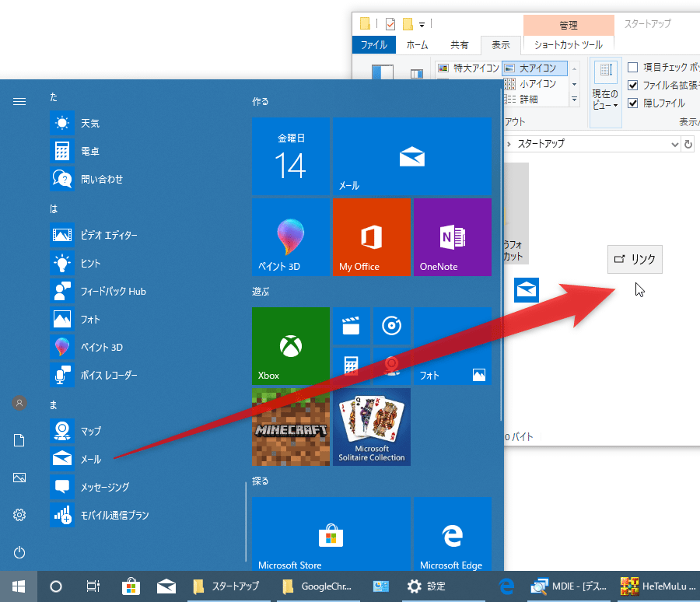Open the ファイル ribbon tab

tap(374, 44)
